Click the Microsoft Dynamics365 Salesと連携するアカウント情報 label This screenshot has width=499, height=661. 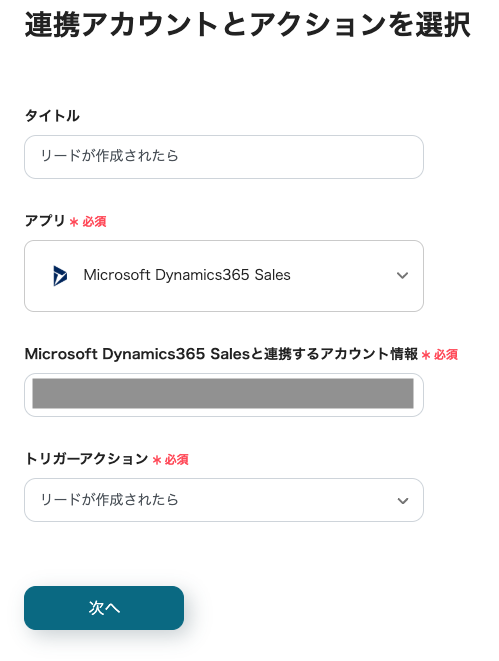[x=221, y=354]
